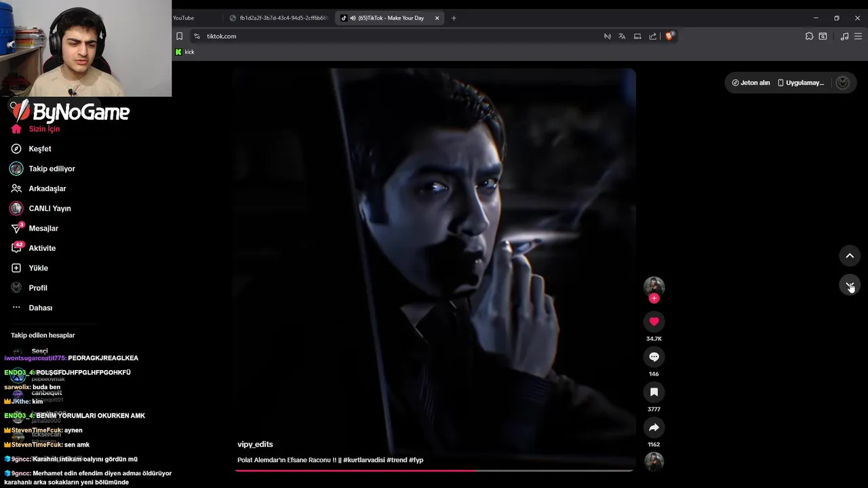Open Brave Shields lion icon
868x488 pixels.
pos(669,36)
